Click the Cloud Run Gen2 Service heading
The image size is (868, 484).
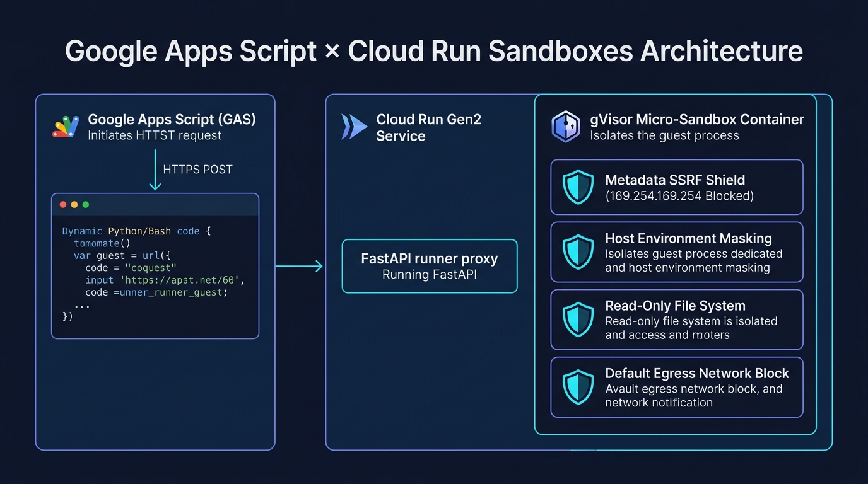pos(429,127)
